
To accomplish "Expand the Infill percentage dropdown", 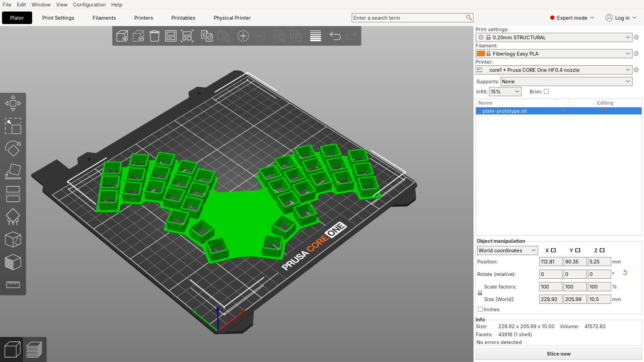I will (505, 91).
